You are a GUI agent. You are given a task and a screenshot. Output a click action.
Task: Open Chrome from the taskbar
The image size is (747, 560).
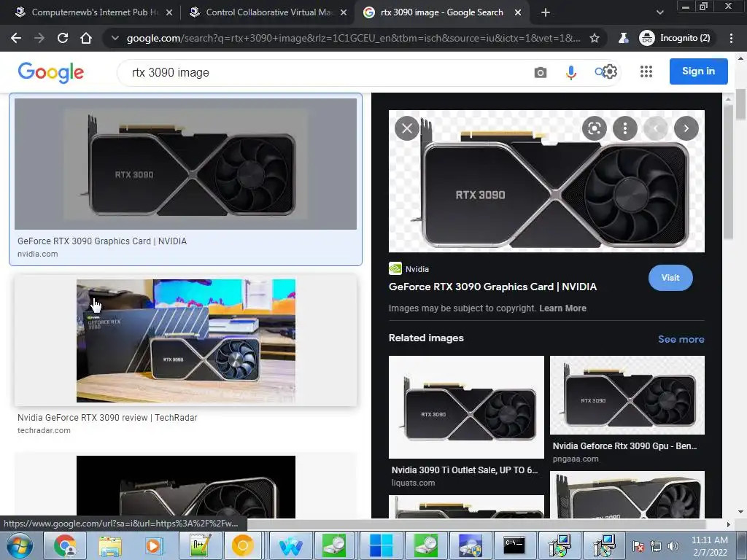click(x=65, y=545)
